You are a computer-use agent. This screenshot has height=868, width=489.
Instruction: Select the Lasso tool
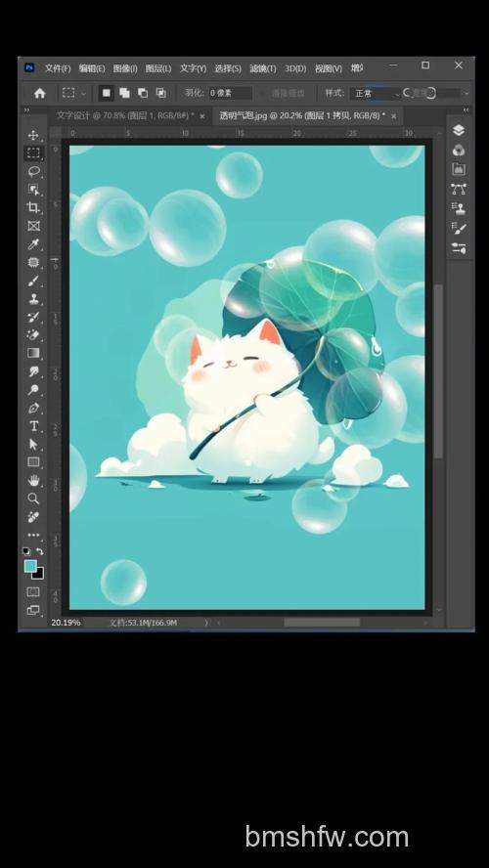click(x=34, y=172)
